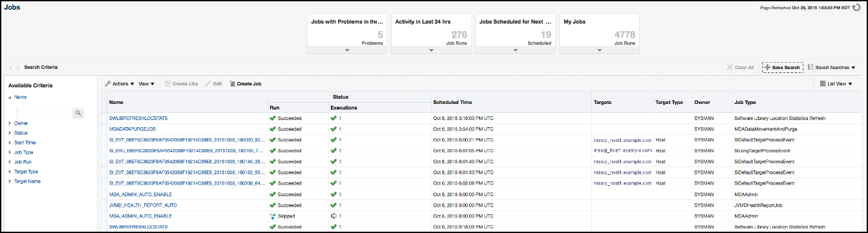Click the 19 Scheduled count
The width and height of the screenshot is (868, 233).
(x=546, y=35)
